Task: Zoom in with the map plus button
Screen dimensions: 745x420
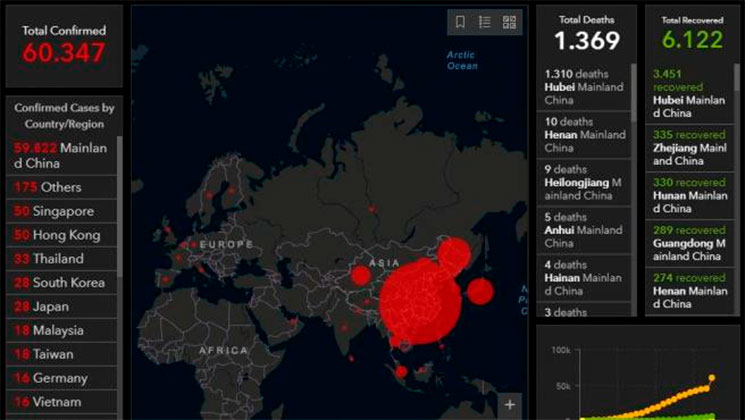Action: pyautogui.click(x=511, y=404)
